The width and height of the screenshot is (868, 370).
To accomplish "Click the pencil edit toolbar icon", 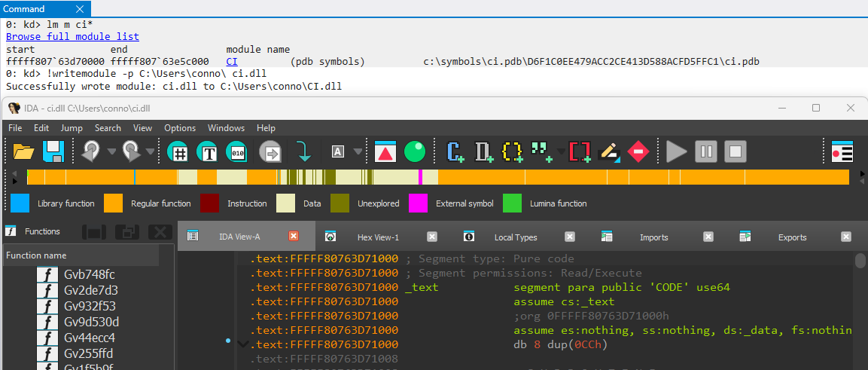I will [609, 151].
